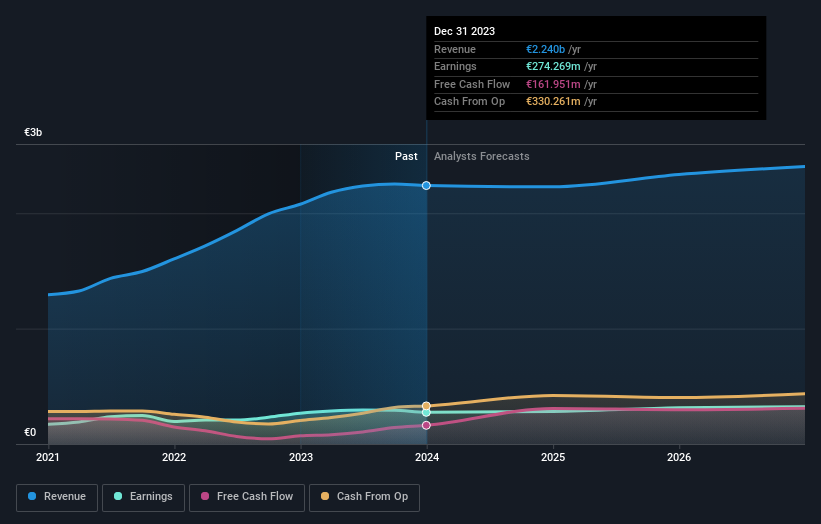The height and width of the screenshot is (524, 821).
Task: Click the €330.261m cash from op value
Action: (x=553, y=102)
